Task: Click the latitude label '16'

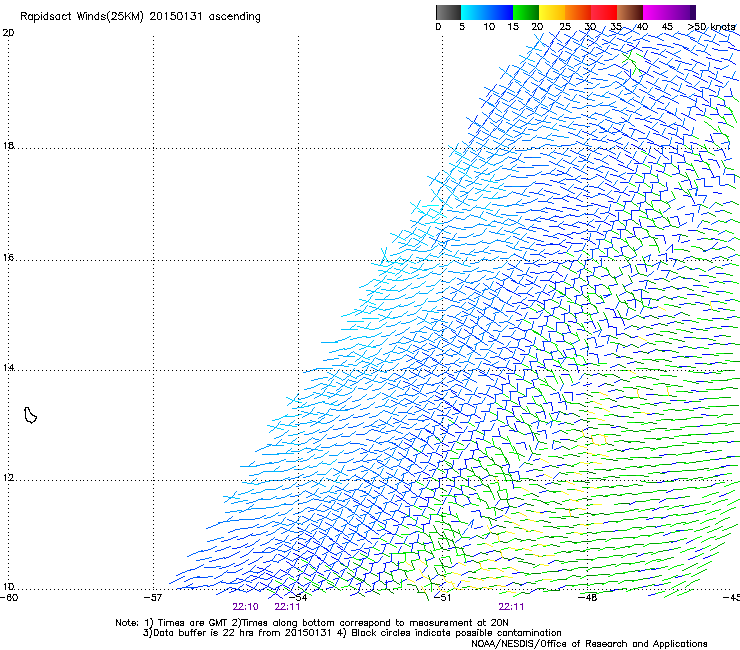Action: point(8,258)
